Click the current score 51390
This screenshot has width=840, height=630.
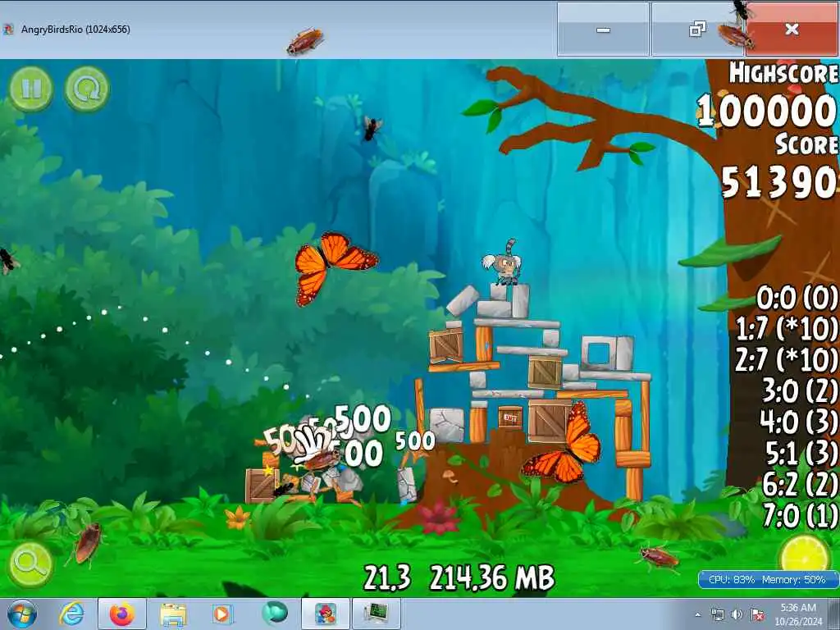tap(779, 182)
